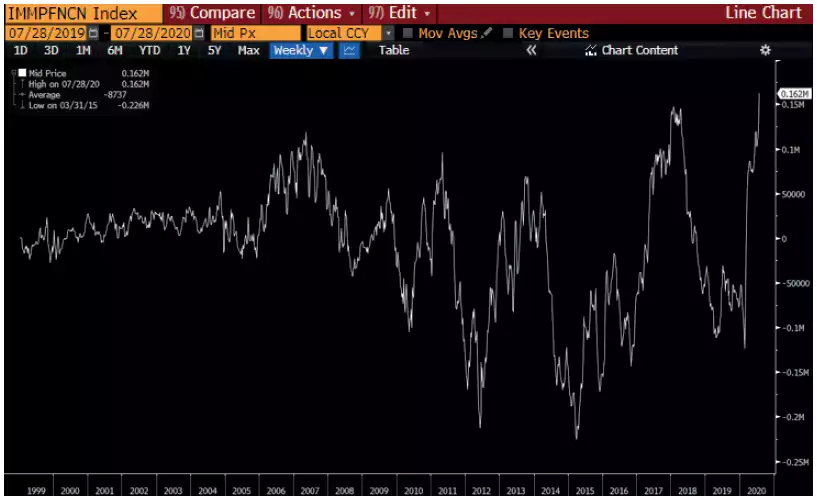Viewport: 817px width, 500px height.
Task: Click the pencil edit icon next to Mov Avgs
Action: pos(486,33)
